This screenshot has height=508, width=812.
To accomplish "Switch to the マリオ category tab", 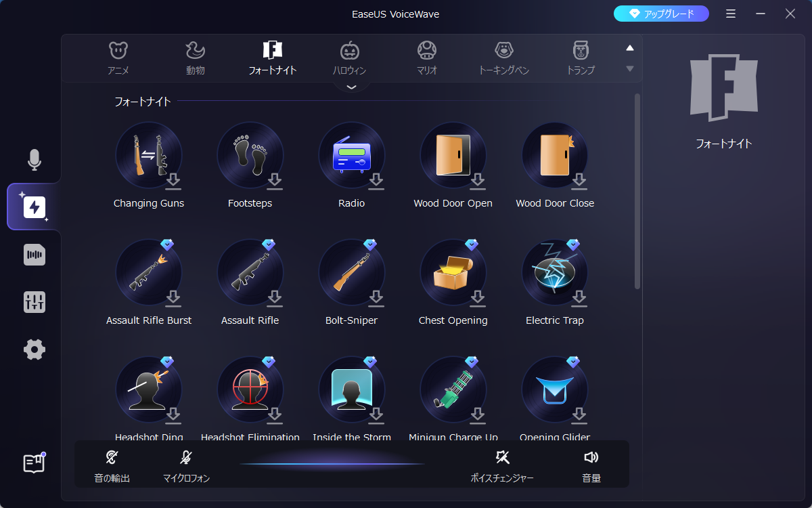I will pos(427,58).
